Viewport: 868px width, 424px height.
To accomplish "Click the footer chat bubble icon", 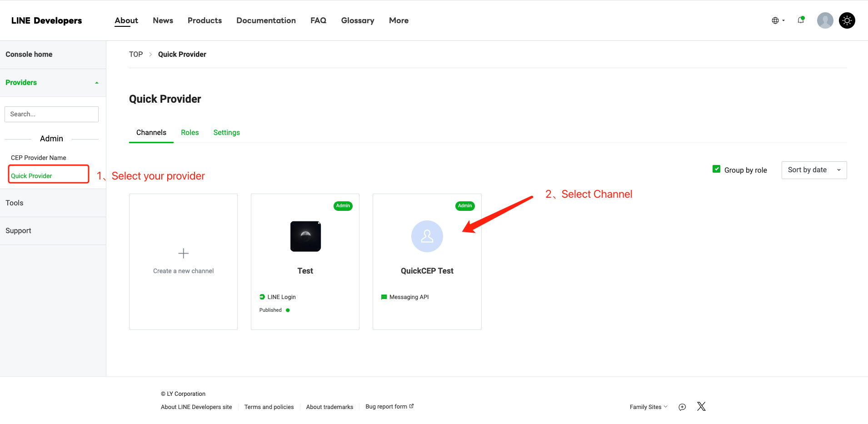I will 682,407.
